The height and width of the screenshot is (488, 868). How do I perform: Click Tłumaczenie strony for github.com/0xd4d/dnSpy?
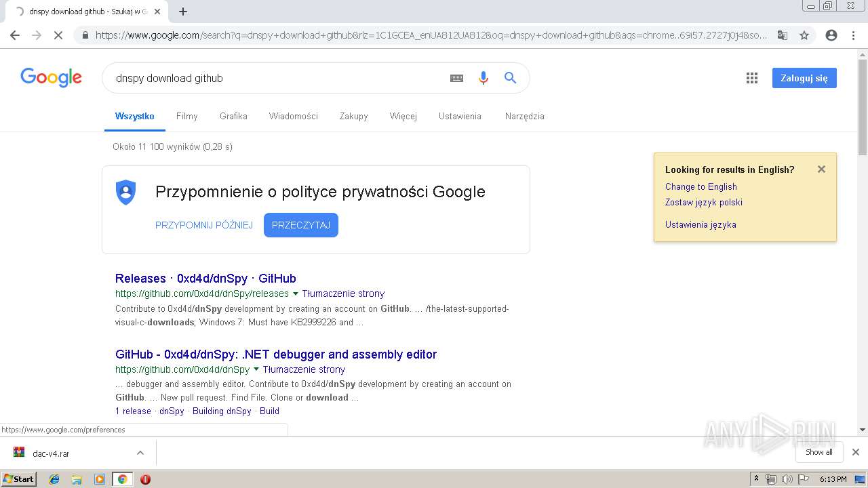pos(304,369)
